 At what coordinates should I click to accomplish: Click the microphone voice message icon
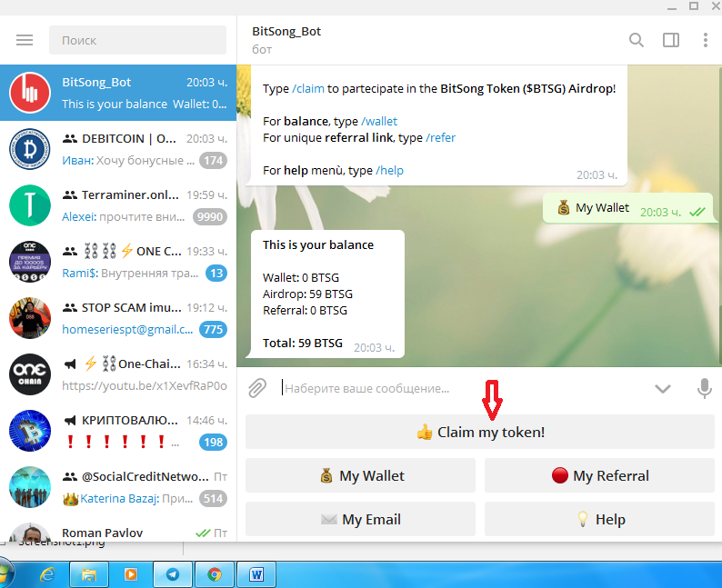[704, 388]
